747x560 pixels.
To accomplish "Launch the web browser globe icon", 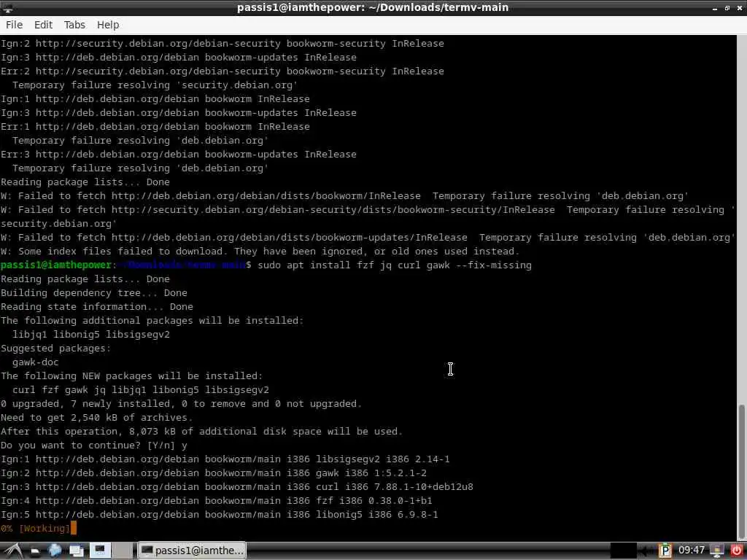I will (55, 551).
